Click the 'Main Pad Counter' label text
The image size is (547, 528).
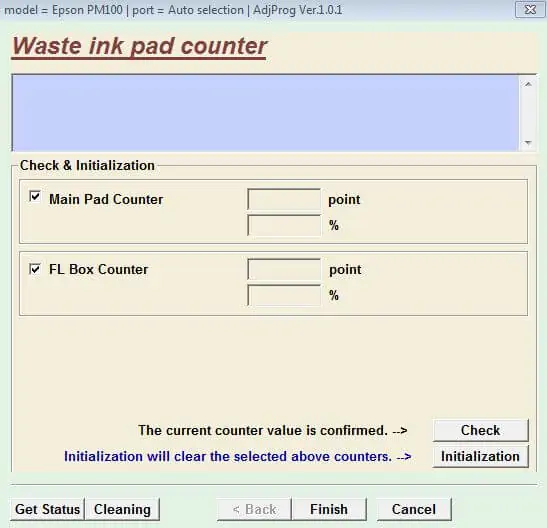click(106, 199)
